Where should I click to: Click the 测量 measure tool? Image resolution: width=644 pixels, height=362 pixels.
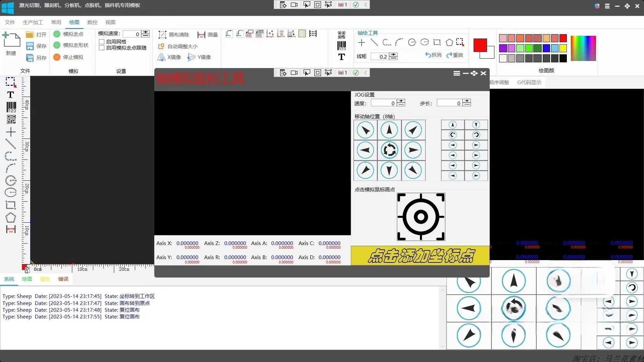click(208, 35)
